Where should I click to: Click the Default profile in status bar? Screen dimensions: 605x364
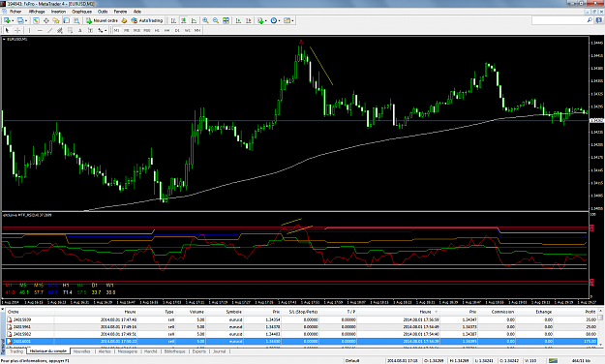click(352, 360)
